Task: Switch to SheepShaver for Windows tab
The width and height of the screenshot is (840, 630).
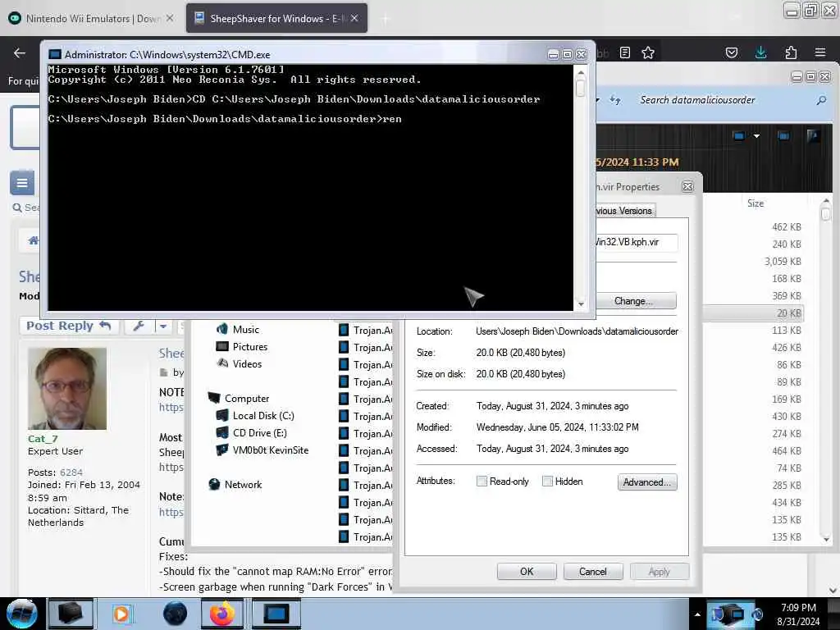Action: point(276,18)
